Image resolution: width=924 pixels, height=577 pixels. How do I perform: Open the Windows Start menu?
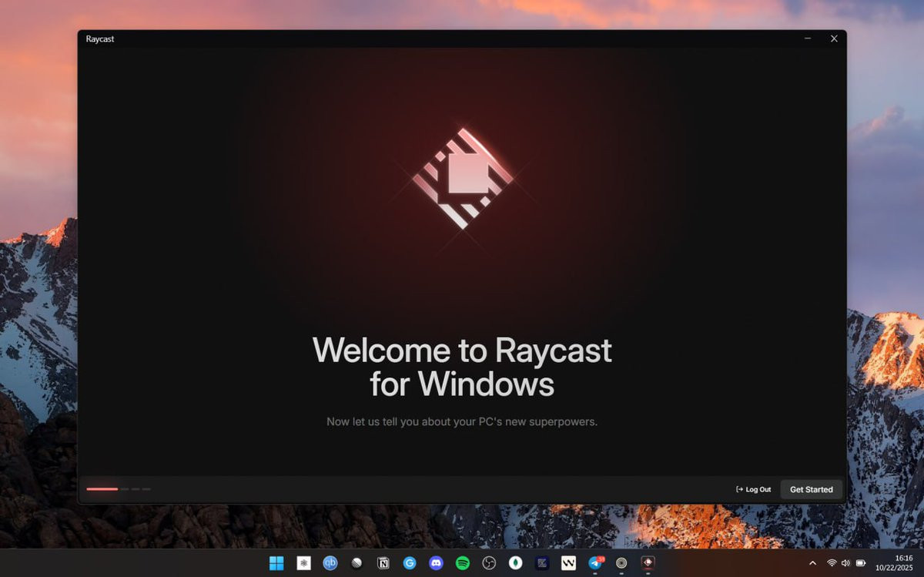pyautogui.click(x=276, y=563)
